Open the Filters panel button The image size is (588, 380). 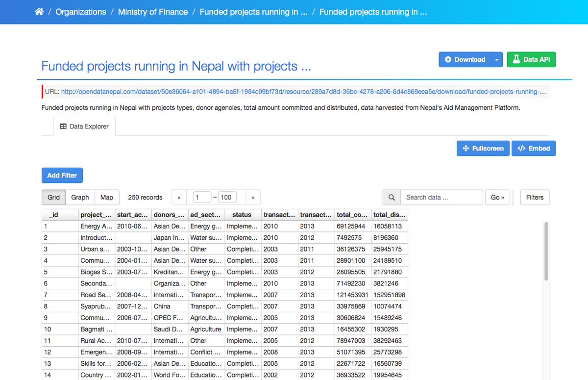point(535,197)
